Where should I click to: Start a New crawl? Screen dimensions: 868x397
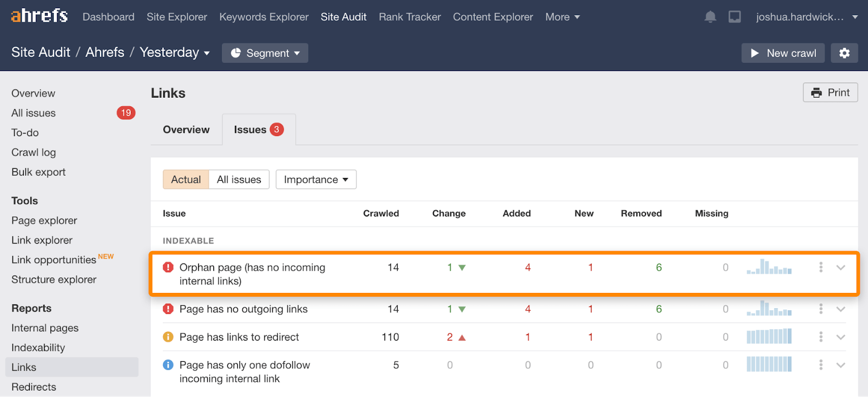[x=783, y=53]
